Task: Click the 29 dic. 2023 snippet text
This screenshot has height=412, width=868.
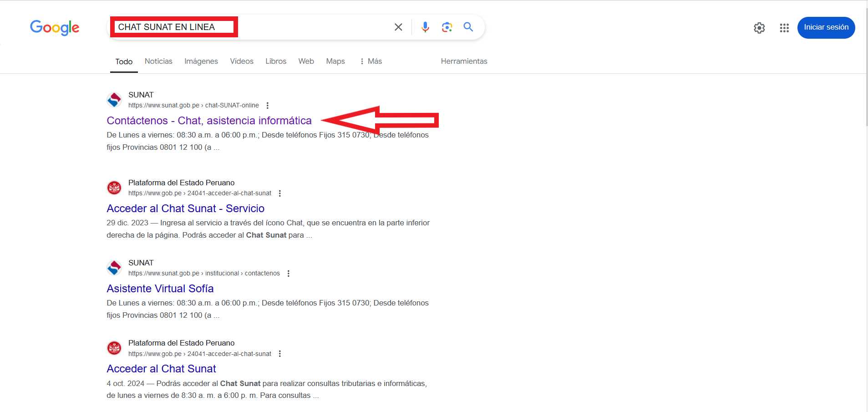Action: point(268,229)
